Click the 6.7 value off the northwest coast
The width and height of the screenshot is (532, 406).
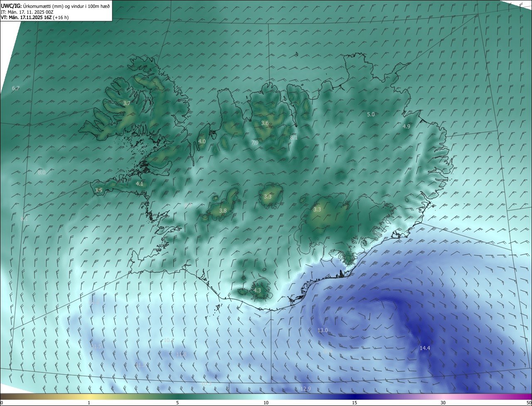point(16,88)
